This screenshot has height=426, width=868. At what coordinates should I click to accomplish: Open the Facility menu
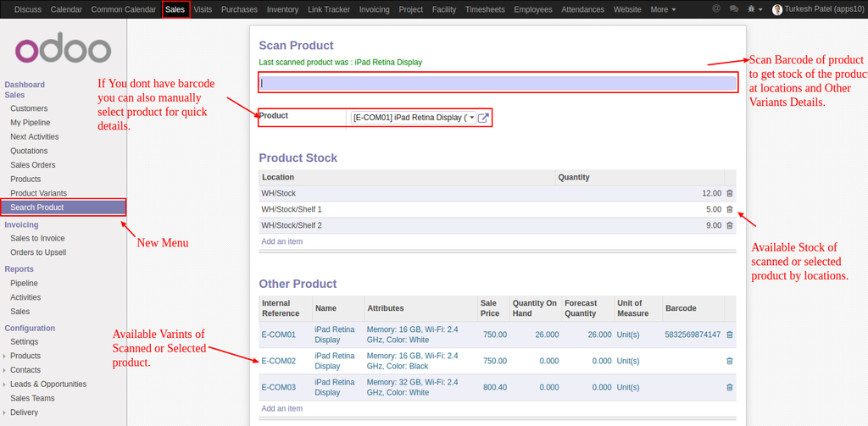(x=444, y=9)
